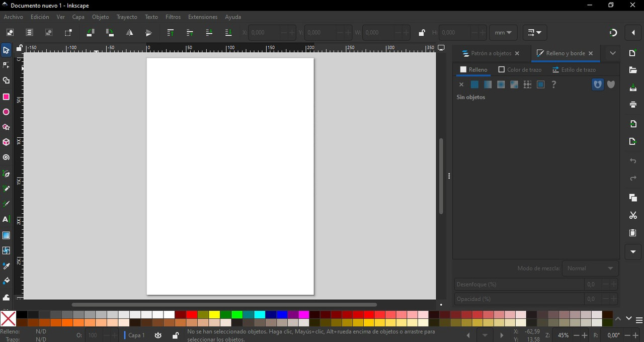Open the transform options dropdown
This screenshot has height=342, width=644.
tap(535, 33)
